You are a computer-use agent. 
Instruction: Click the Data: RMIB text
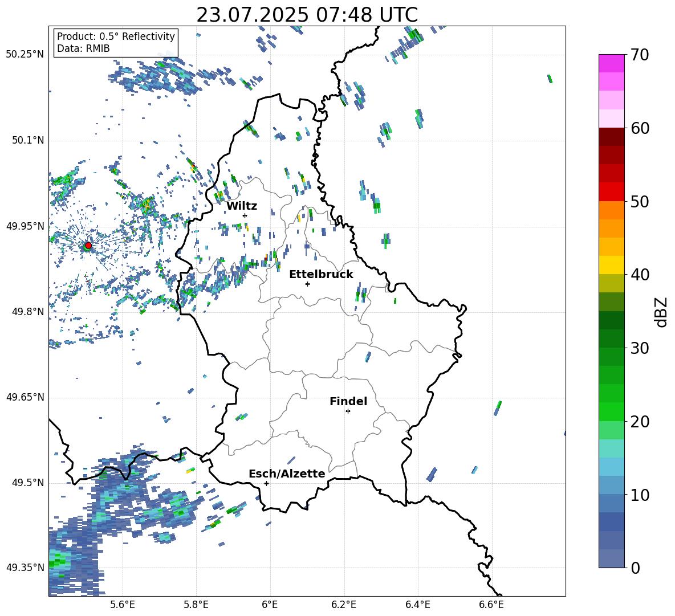(x=83, y=48)
